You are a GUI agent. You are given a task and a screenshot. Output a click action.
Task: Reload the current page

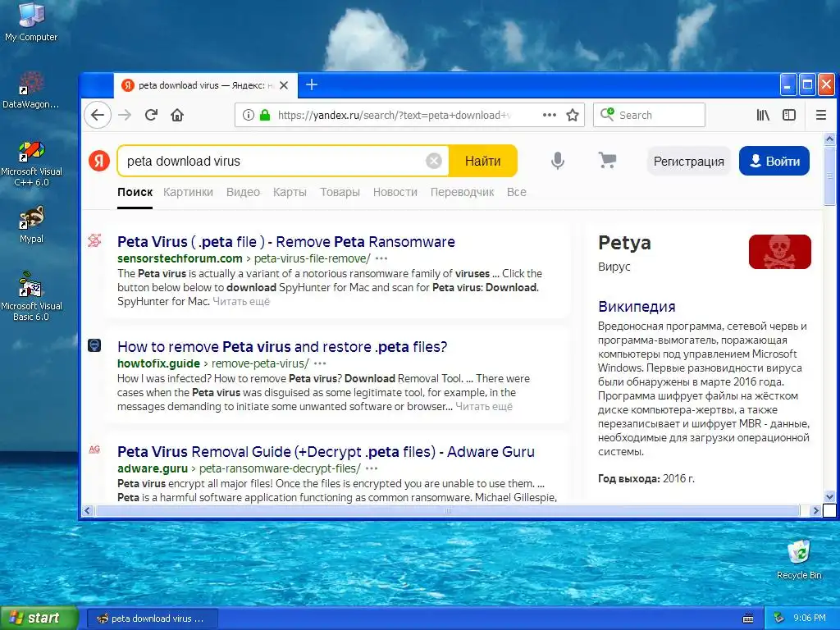click(x=151, y=115)
